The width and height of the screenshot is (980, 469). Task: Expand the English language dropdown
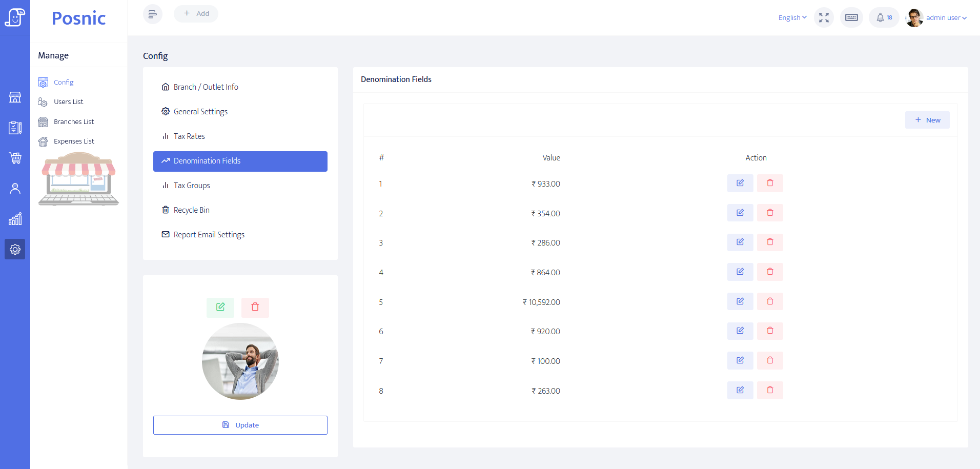792,17
